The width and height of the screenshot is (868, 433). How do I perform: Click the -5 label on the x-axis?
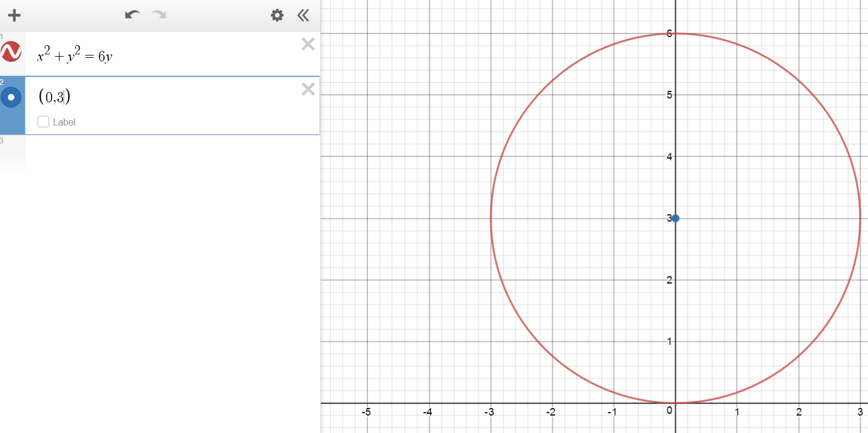366,412
